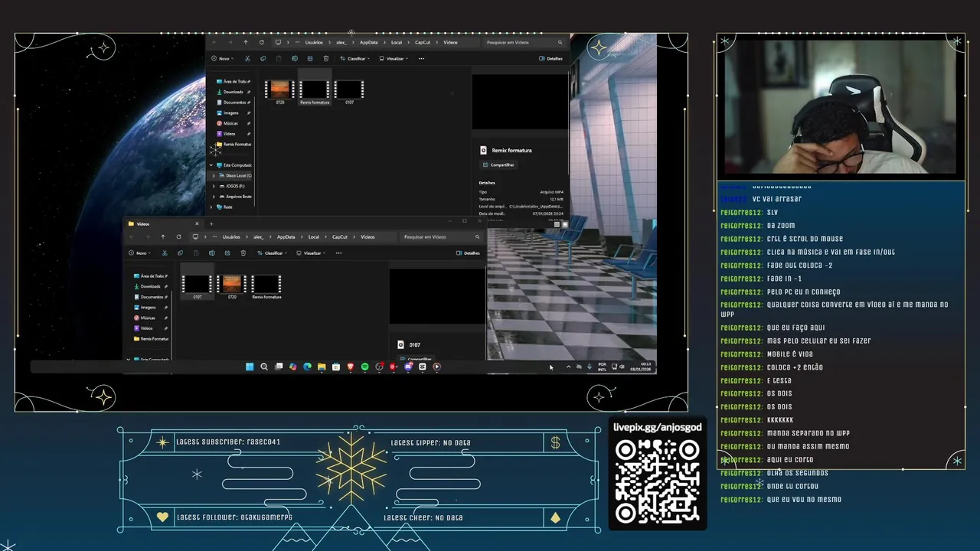This screenshot has width=980, height=551.
Task: Select Arquivos Brutos drive in back Explorer sidebar
Action: [x=234, y=196]
